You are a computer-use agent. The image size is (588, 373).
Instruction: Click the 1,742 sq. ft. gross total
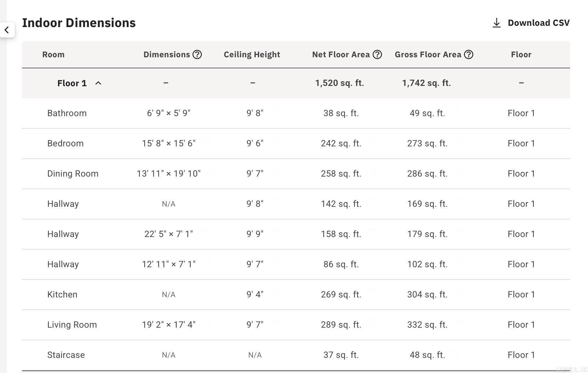click(426, 83)
